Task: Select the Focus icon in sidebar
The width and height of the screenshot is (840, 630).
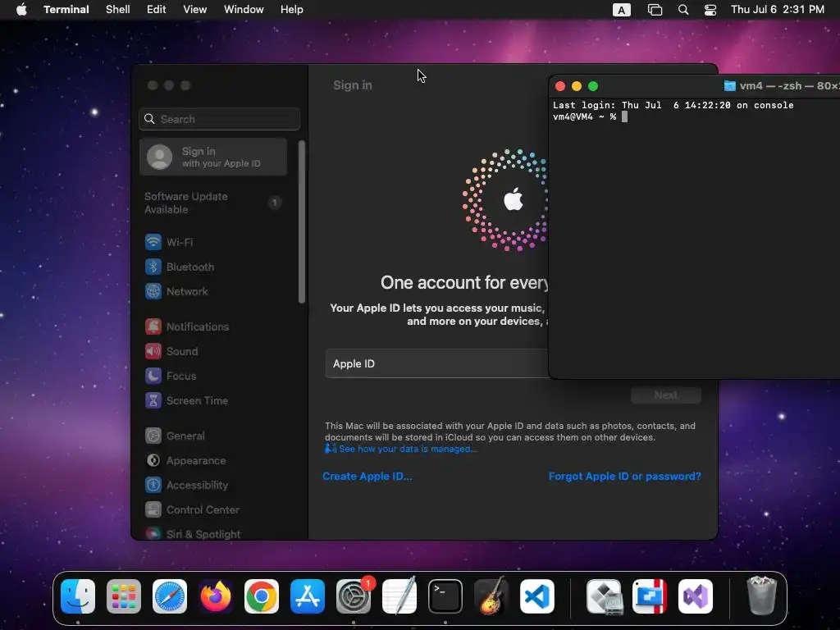Action: (153, 376)
